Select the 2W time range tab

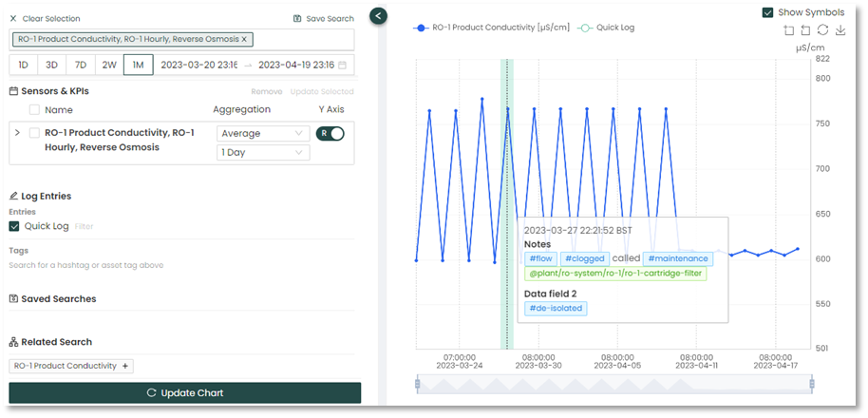[x=109, y=66]
